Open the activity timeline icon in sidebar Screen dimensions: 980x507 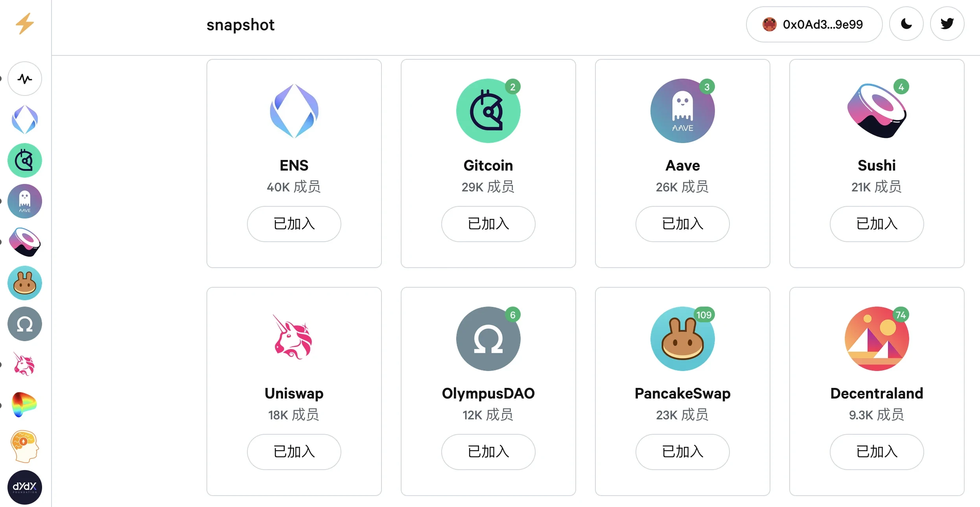click(25, 79)
